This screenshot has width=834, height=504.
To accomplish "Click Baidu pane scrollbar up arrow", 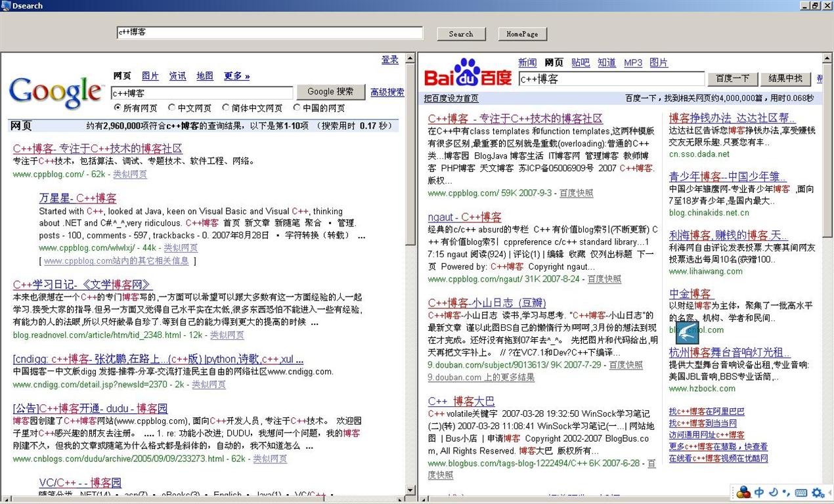I will [x=828, y=60].
